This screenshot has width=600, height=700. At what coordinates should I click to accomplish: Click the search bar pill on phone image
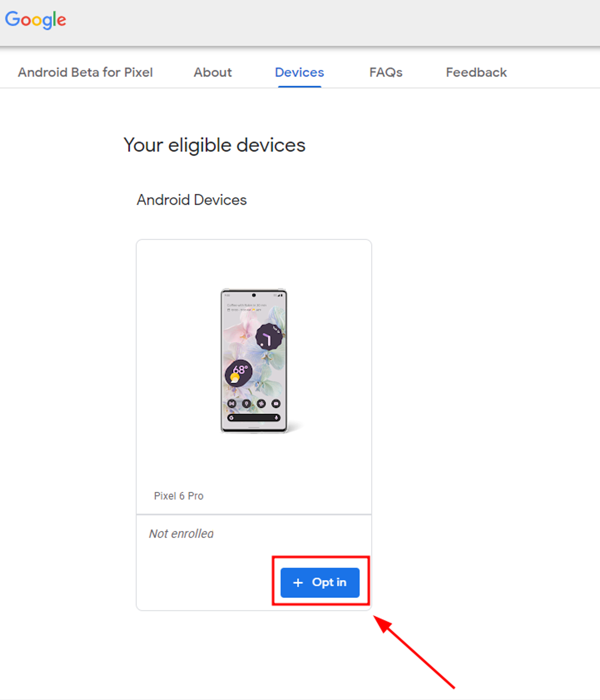click(254, 418)
